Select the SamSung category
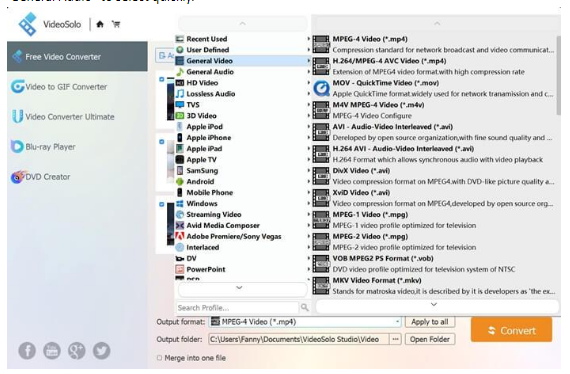Screen dimensions: 570x374 [x=242, y=170]
